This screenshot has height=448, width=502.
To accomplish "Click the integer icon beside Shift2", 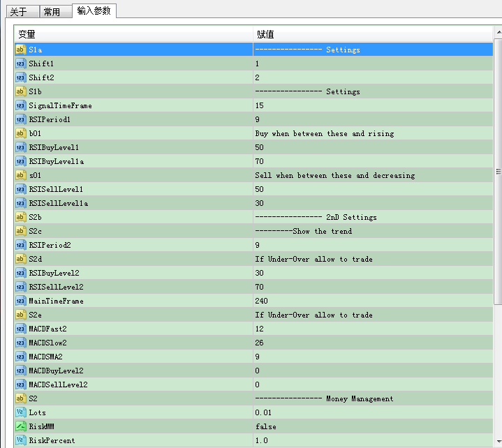I will (x=20, y=77).
